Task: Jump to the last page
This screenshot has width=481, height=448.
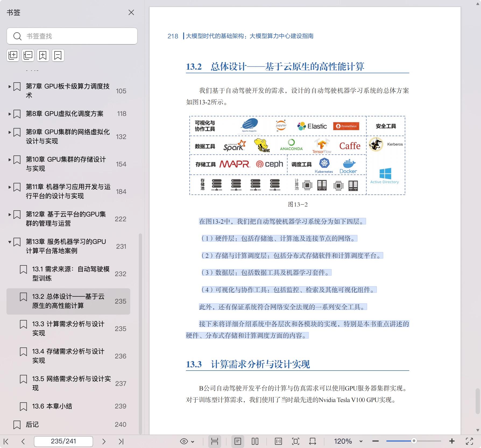Action: [x=121, y=441]
